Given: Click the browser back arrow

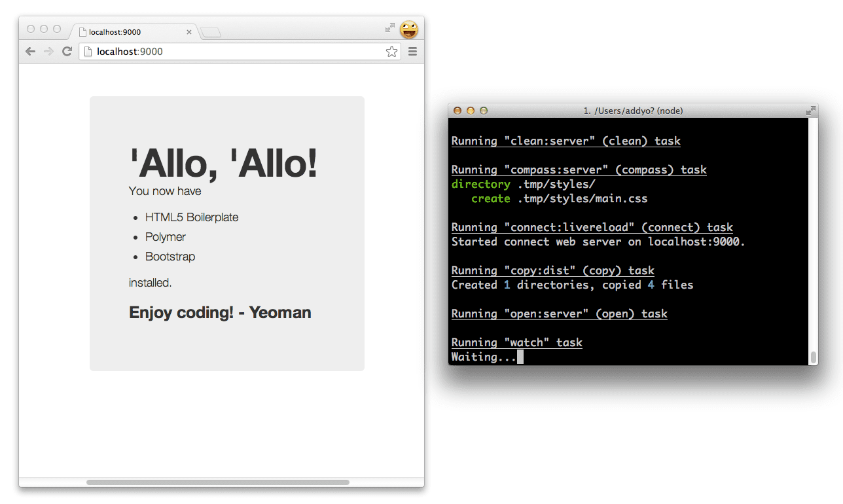Looking at the screenshot, I should [x=30, y=51].
